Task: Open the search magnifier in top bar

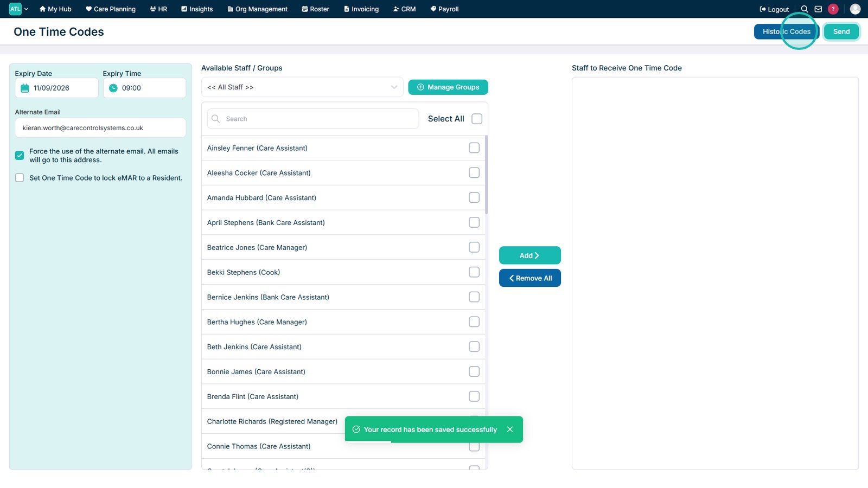Action: [805, 9]
